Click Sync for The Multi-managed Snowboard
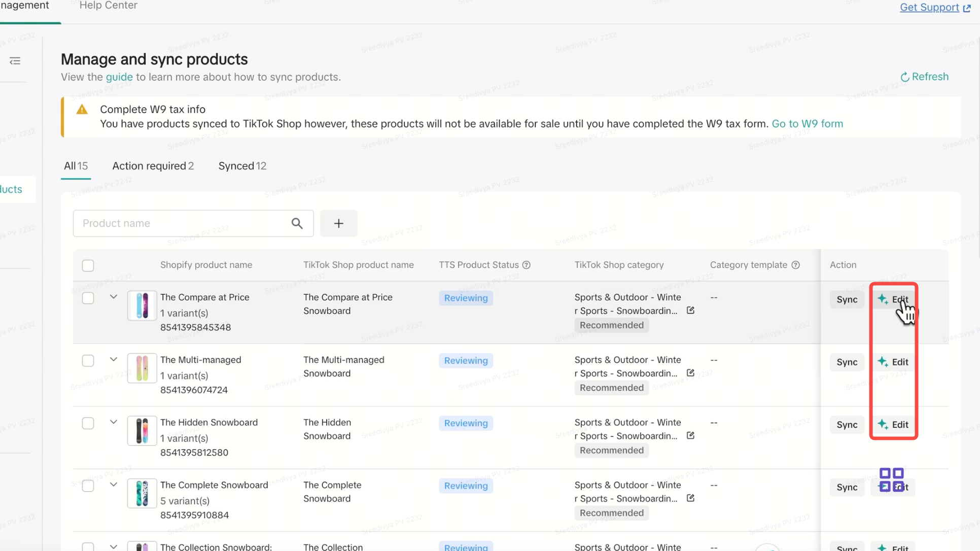Screen dimensions: 980x551 pos(847,362)
